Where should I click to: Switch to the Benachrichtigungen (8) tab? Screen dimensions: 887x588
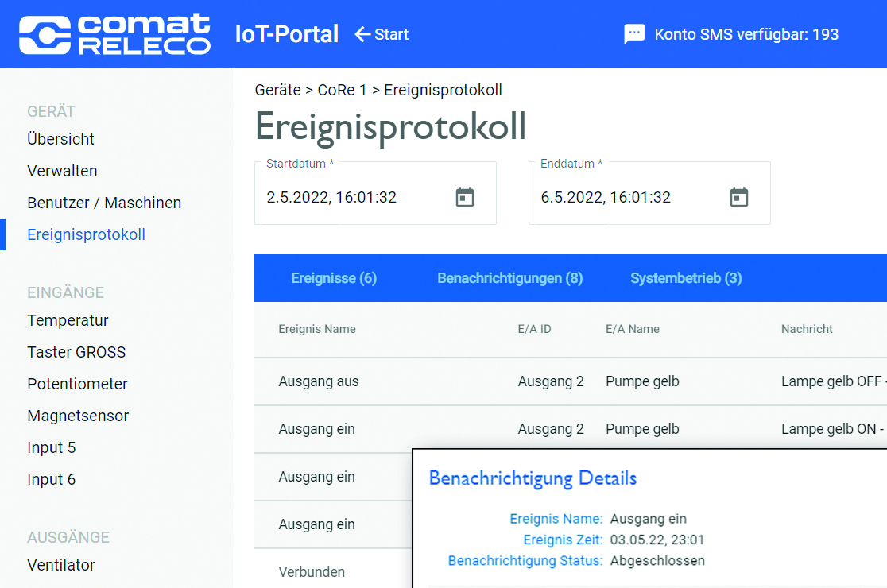click(509, 278)
